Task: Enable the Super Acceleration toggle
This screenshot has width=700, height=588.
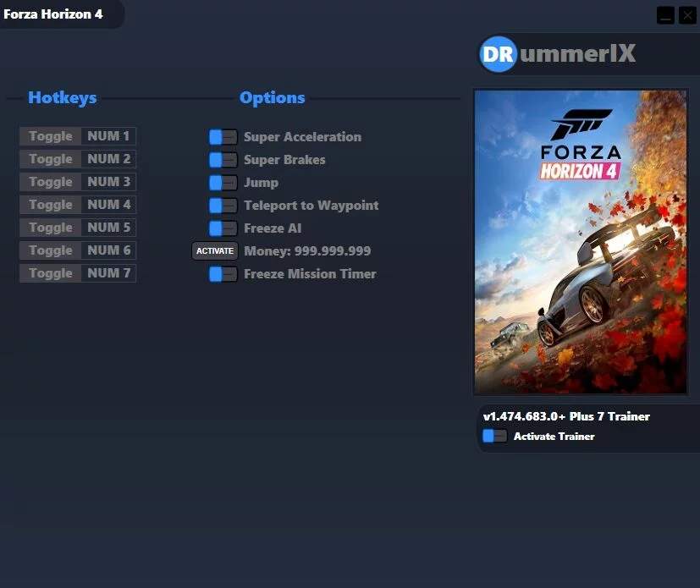Action: click(x=223, y=137)
